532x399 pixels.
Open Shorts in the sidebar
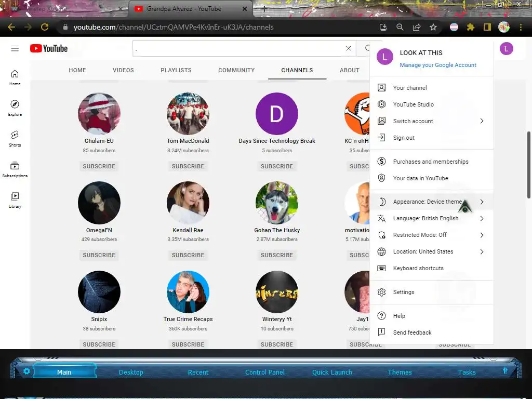[15, 139]
